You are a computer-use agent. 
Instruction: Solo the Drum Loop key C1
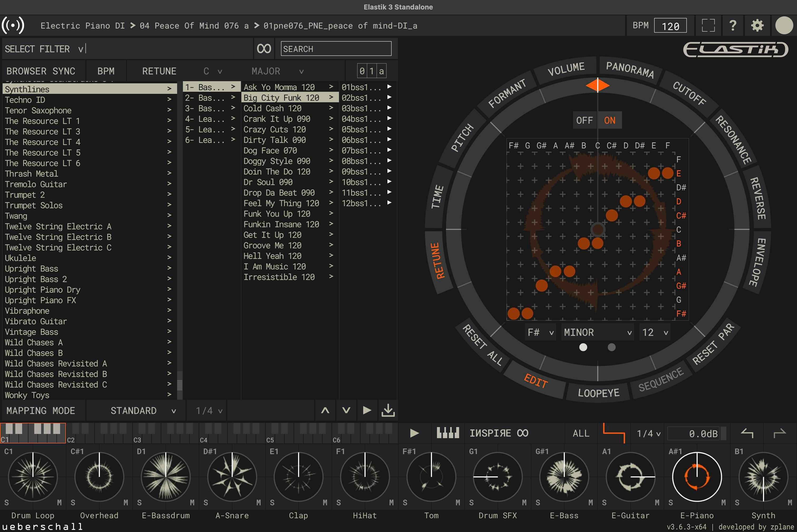click(6, 502)
